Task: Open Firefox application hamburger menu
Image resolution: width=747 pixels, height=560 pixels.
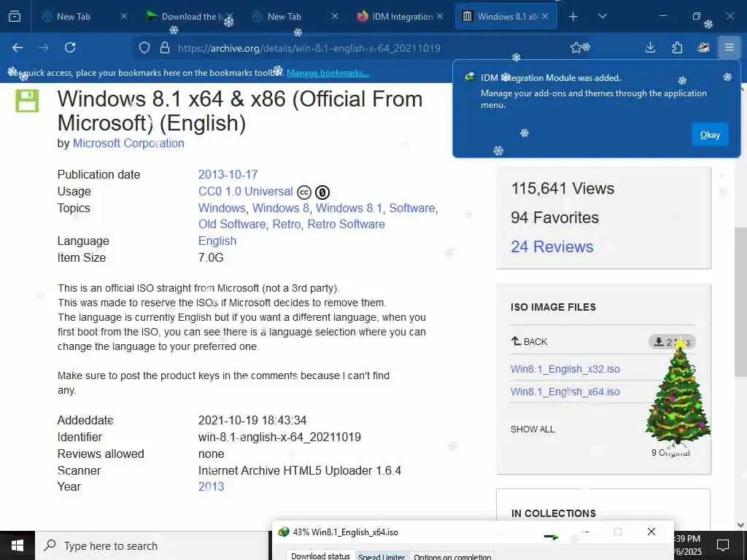Action: coord(729,47)
